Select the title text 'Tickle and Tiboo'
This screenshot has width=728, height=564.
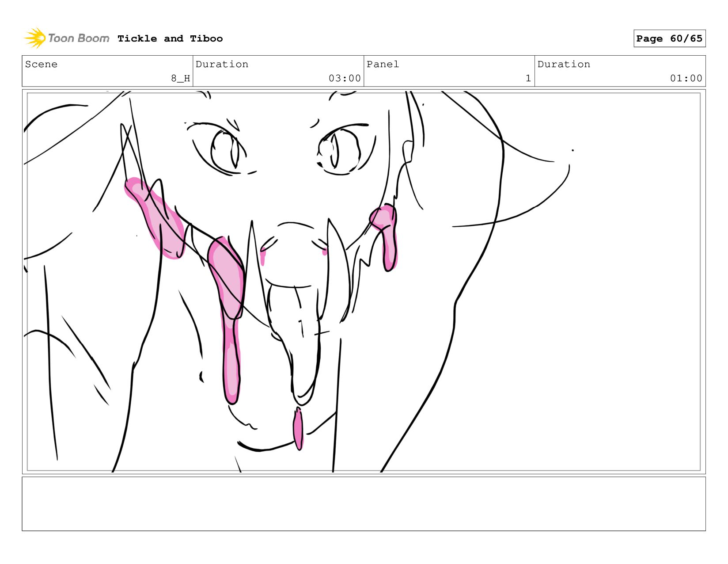tap(170, 38)
